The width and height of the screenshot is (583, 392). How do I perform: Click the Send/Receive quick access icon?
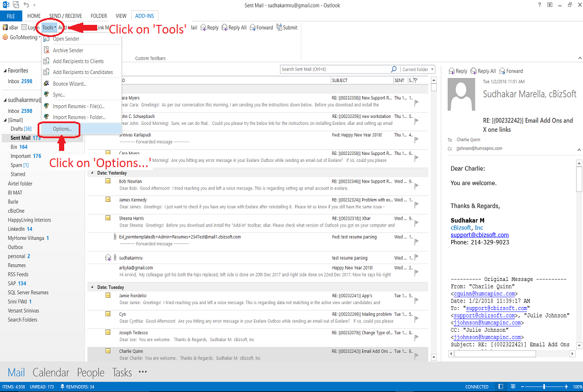tap(16, 5)
